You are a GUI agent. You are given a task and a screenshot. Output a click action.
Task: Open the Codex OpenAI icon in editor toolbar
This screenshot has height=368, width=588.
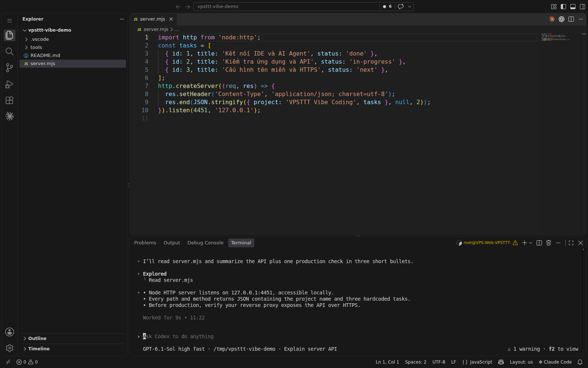coord(562,19)
